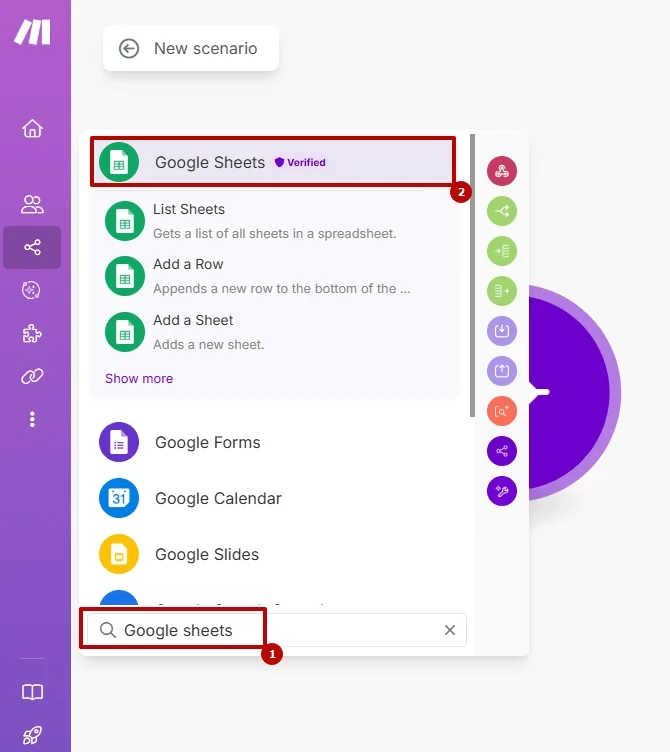The image size is (670, 752).
Task: Click the app list vertical scrollbar
Action: tap(472, 275)
